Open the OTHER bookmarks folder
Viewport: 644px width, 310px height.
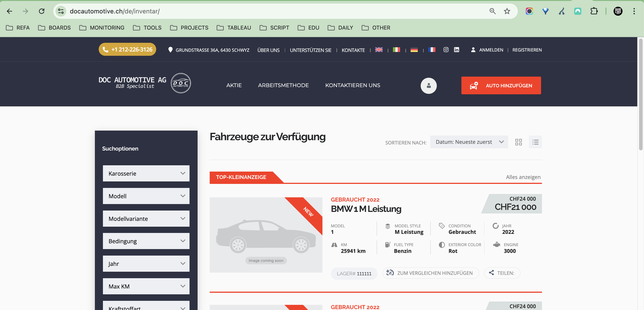coord(376,28)
